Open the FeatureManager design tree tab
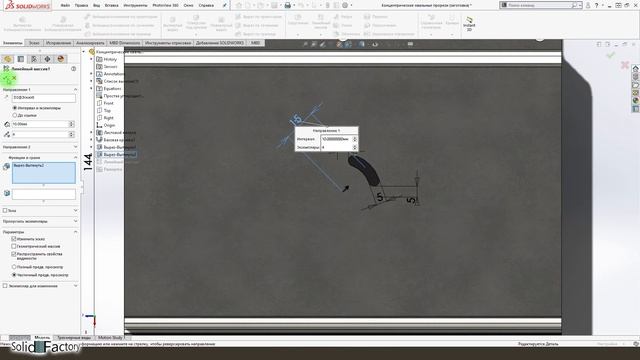The height and width of the screenshot is (360, 640). 7,59
